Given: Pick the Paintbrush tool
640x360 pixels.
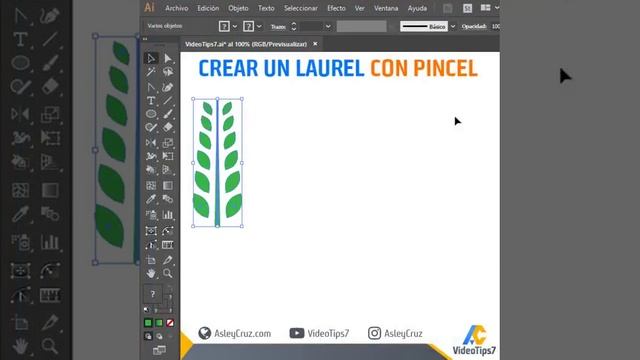Looking at the screenshot, I should pos(168,114).
